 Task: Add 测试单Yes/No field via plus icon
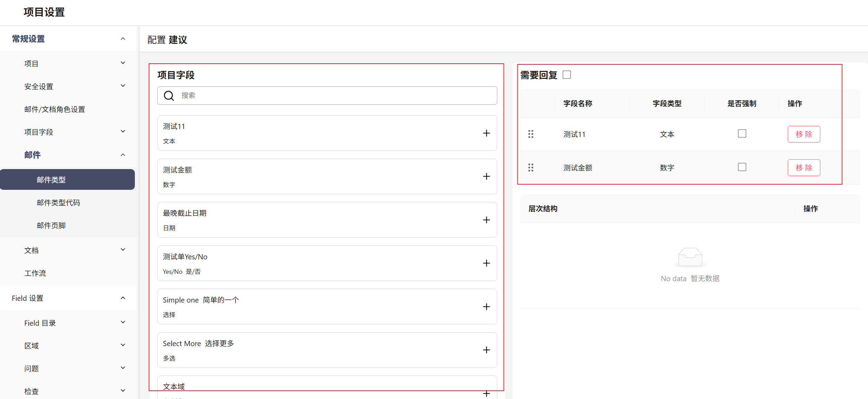(486, 263)
